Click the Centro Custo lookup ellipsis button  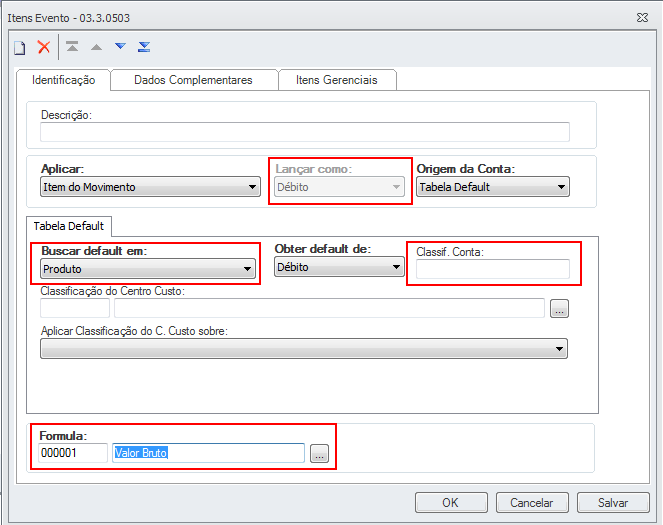[x=559, y=309]
